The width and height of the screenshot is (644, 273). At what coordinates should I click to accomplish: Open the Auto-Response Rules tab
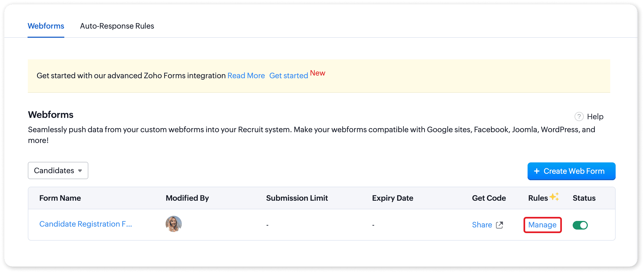[117, 26]
